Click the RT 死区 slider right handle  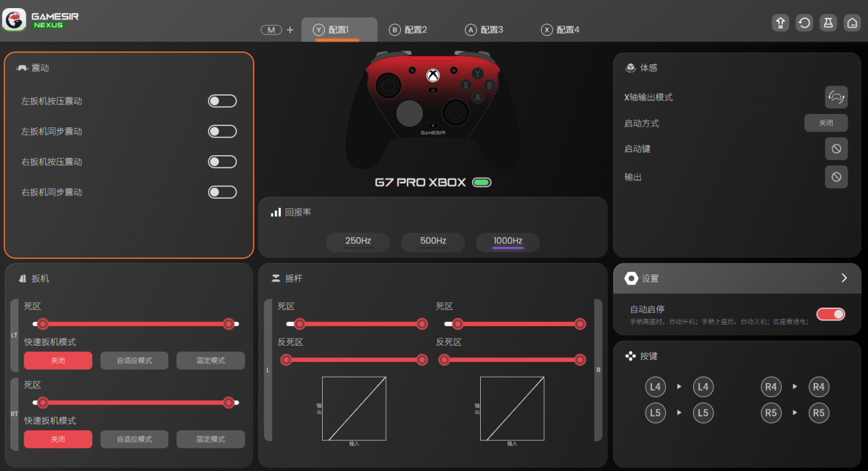(229, 403)
